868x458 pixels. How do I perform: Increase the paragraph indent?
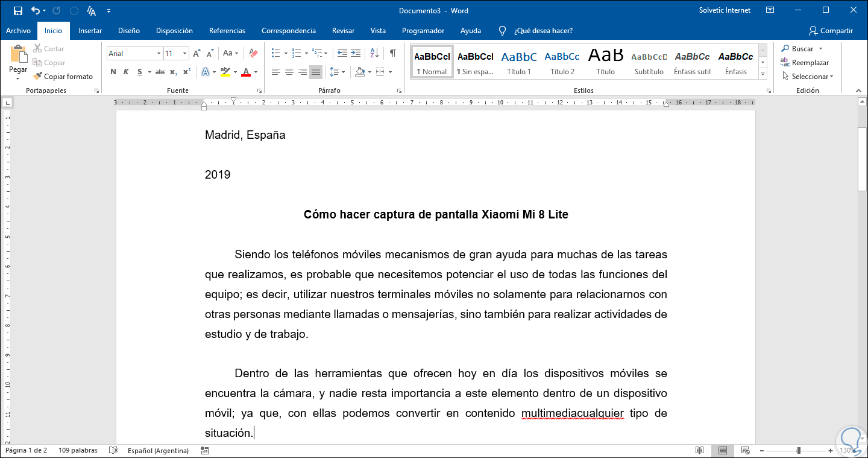(x=356, y=53)
